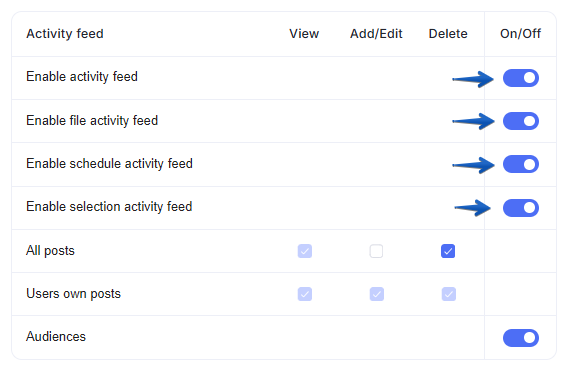
Task: Click the Enable schedule activity feed label
Action: pos(109,164)
